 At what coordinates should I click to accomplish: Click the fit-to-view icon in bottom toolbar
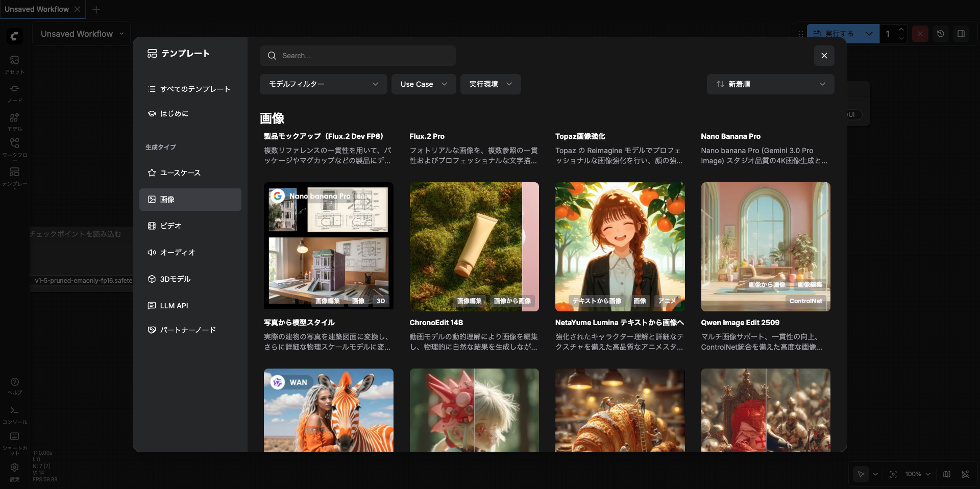pyautogui.click(x=893, y=474)
